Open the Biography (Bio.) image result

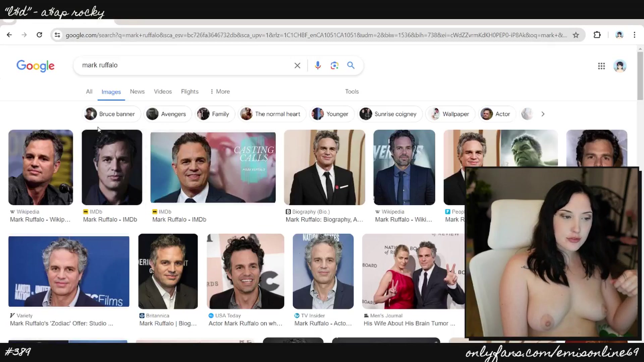pos(324,167)
